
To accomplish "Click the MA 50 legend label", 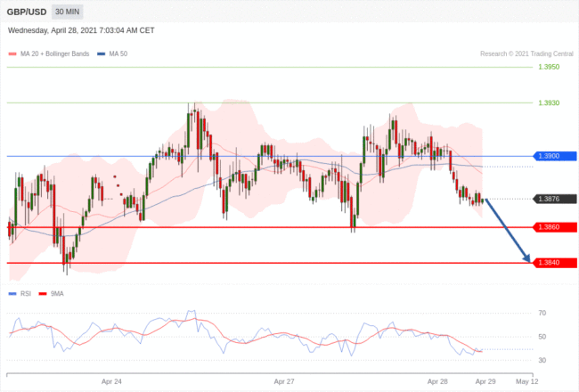I will (x=118, y=54).
